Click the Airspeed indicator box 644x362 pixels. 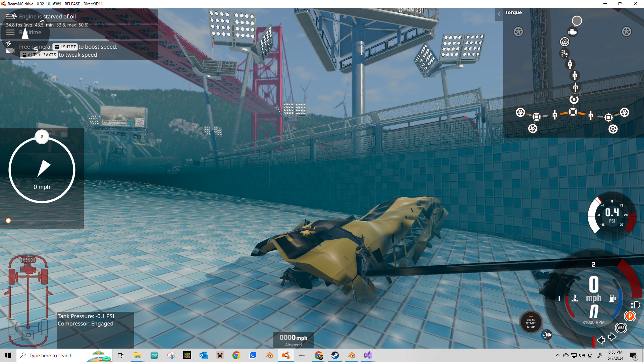point(293,340)
